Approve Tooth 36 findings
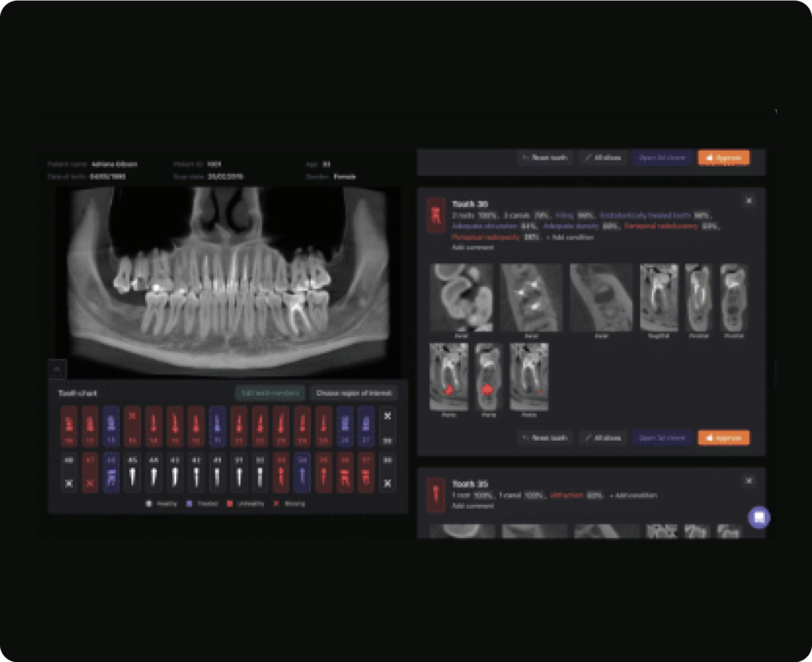The height and width of the screenshot is (662, 812). (723, 438)
